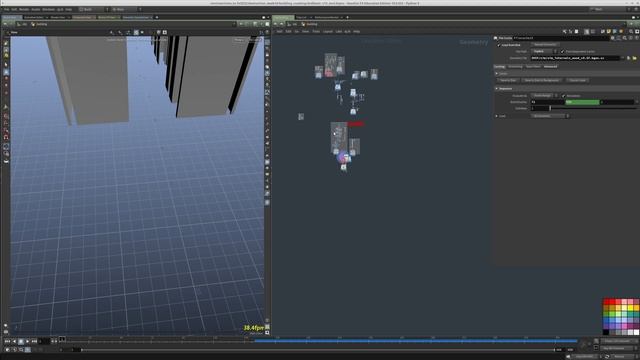Collapse the Cache section expander
Screen dimensions: 640x360
click(x=497, y=73)
